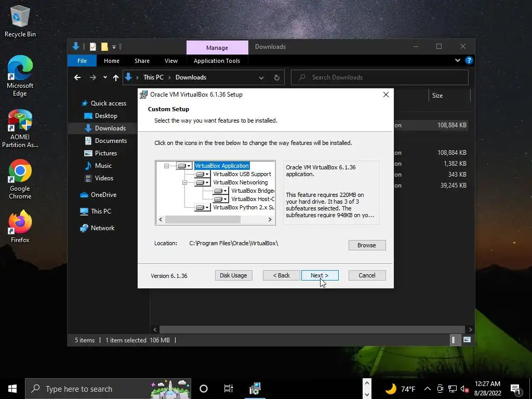
Task: Click the Disk Usage button
Action: click(233, 275)
